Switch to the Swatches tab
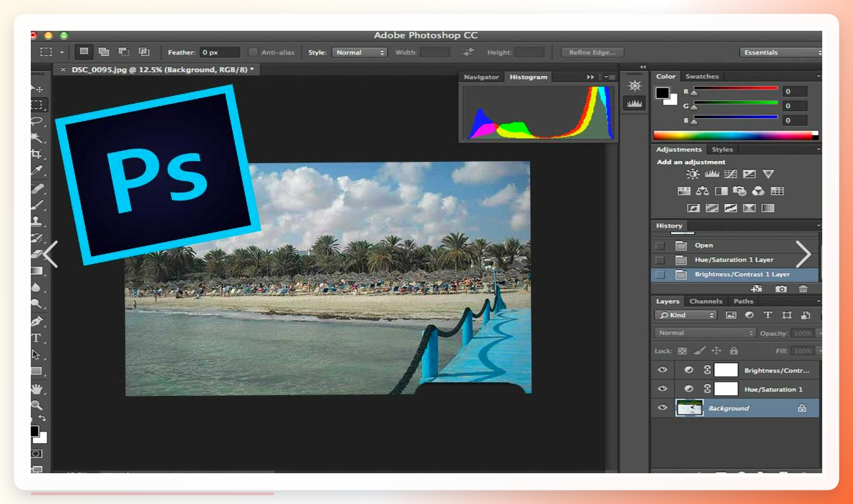Screen dimensions: 853x504 [702, 76]
